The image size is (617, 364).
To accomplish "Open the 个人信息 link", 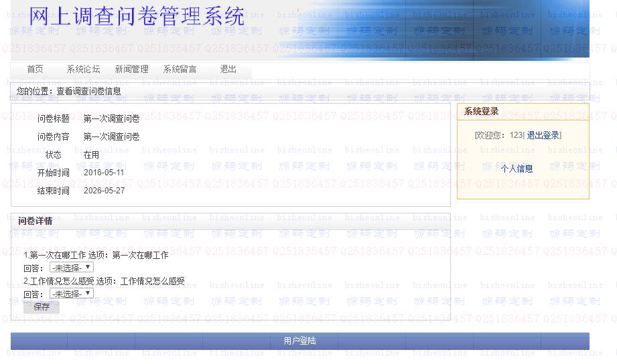I will (517, 169).
